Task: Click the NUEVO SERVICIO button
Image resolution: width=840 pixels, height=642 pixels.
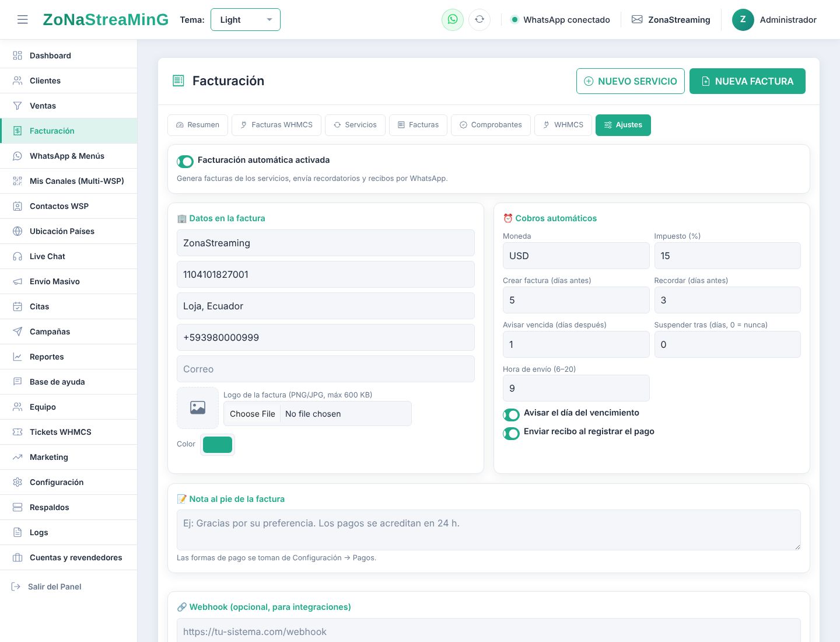Action: tap(631, 81)
